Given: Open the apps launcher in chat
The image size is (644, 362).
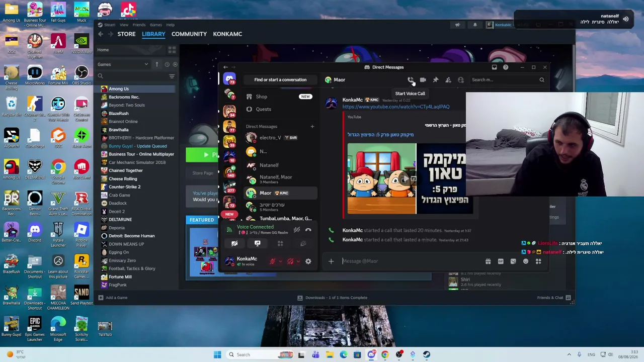Looking at the screenshot, I should [x=538, y=261].
